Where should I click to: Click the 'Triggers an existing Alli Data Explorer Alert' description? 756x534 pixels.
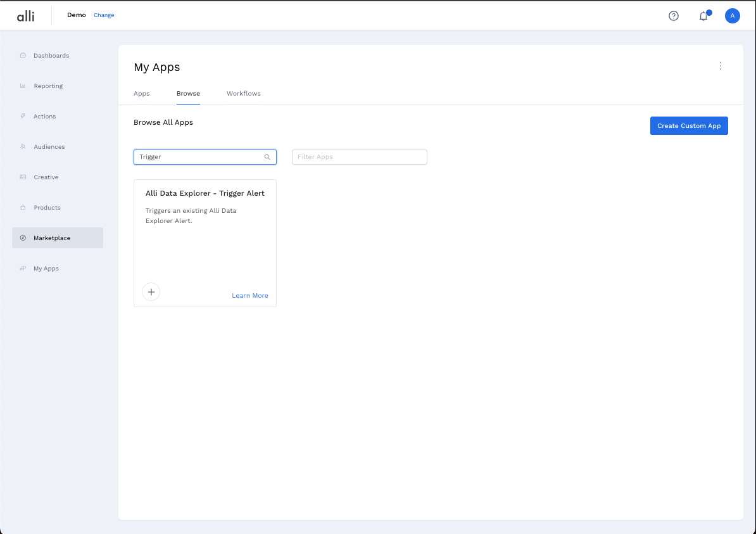[x=191, y=215]
